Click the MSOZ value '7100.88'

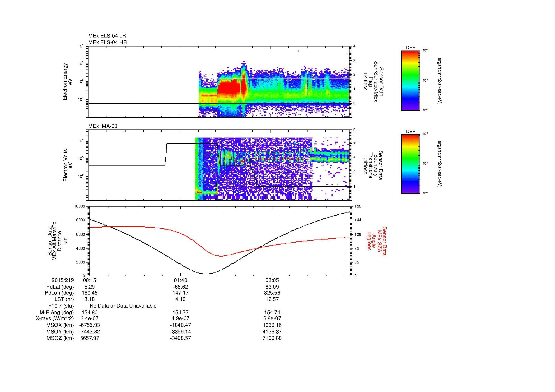pos(272,338)
